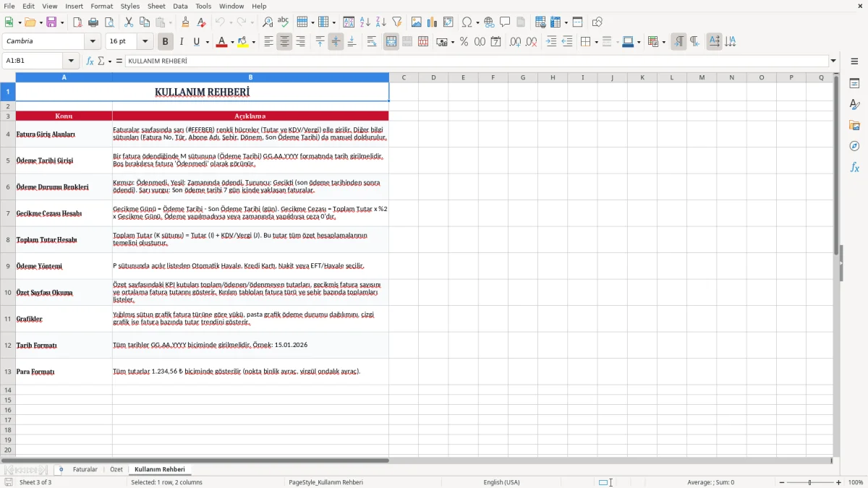Click zoom out minus button
This screenshot has height=488, width=868.
click(780, 482)
